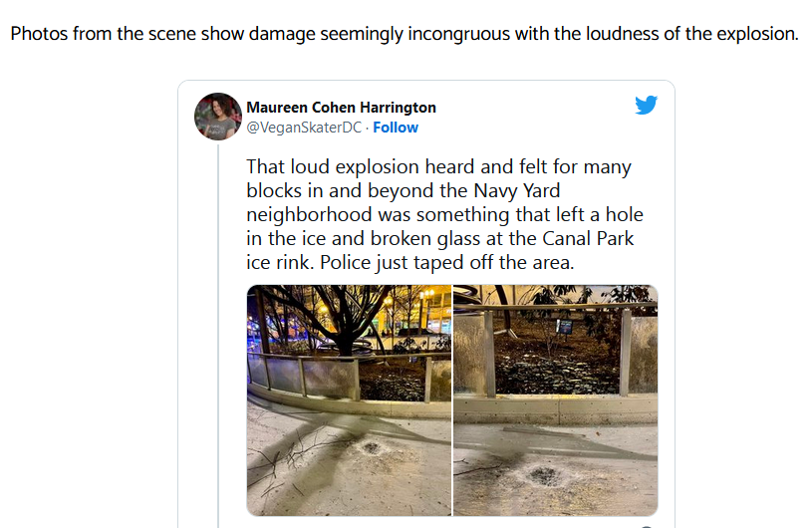Click the article sentence about incongruous damage
The image size is (812, 528).
405,34
